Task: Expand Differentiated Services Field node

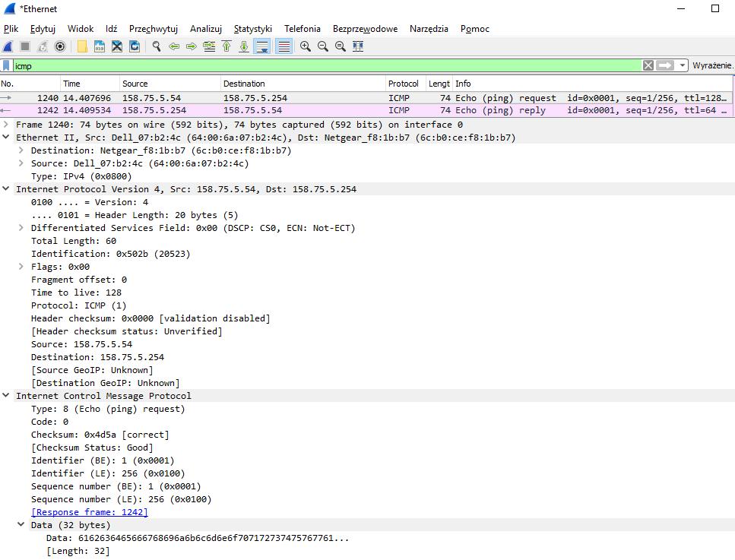Action: pyautogui.click(x=21, y=228)
